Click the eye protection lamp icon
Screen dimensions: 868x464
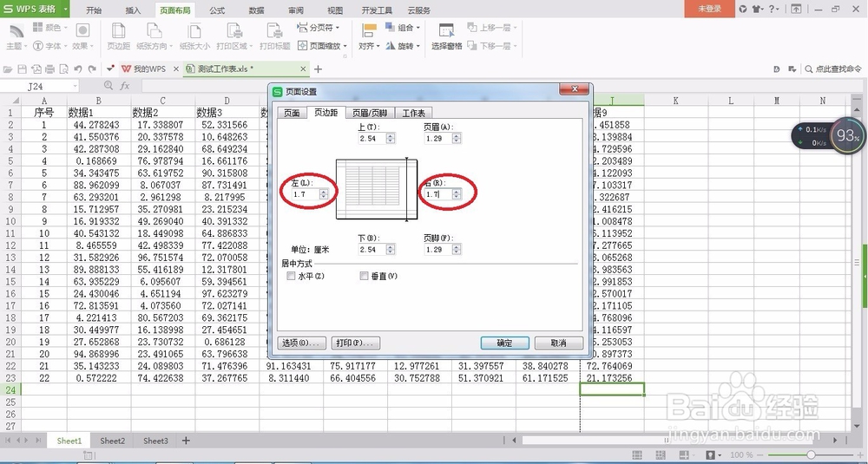[x=711, y=455]
